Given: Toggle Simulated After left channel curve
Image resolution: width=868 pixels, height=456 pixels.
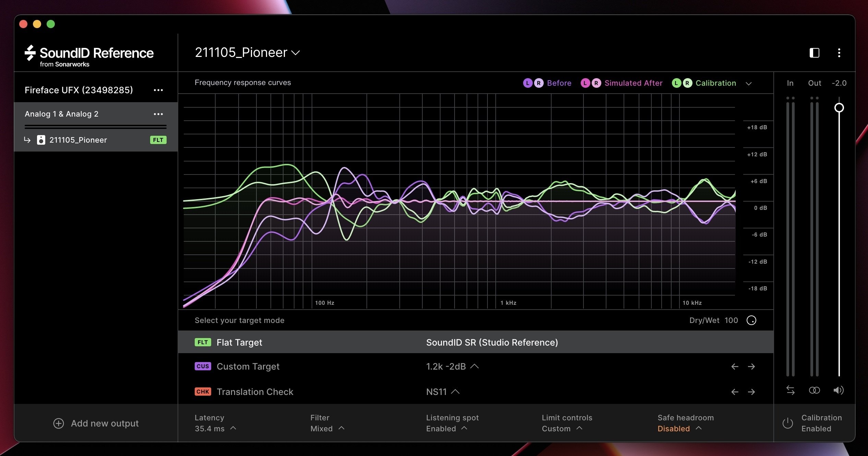Looking at the screenshot, I should pyautogui.click(x=585, y=83).
